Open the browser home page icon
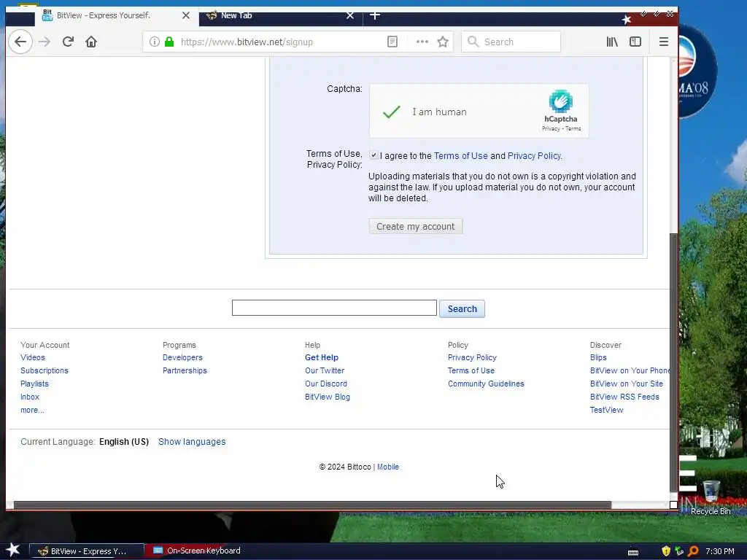 pos(91,42)
